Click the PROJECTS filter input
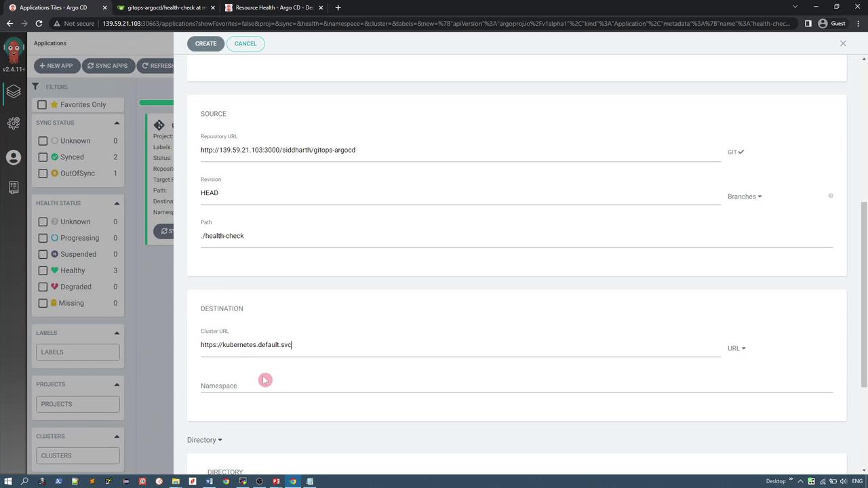The image size is (868, 488). (x=78, y=404)
